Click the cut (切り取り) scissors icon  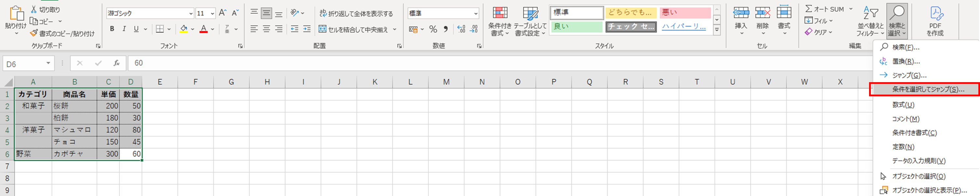tap(34, 9)
